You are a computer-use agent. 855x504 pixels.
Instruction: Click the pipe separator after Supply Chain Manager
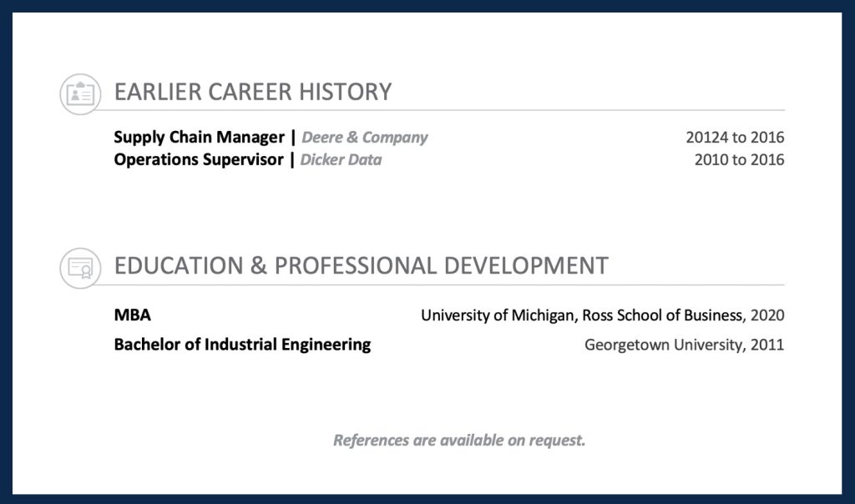(292, 138)
